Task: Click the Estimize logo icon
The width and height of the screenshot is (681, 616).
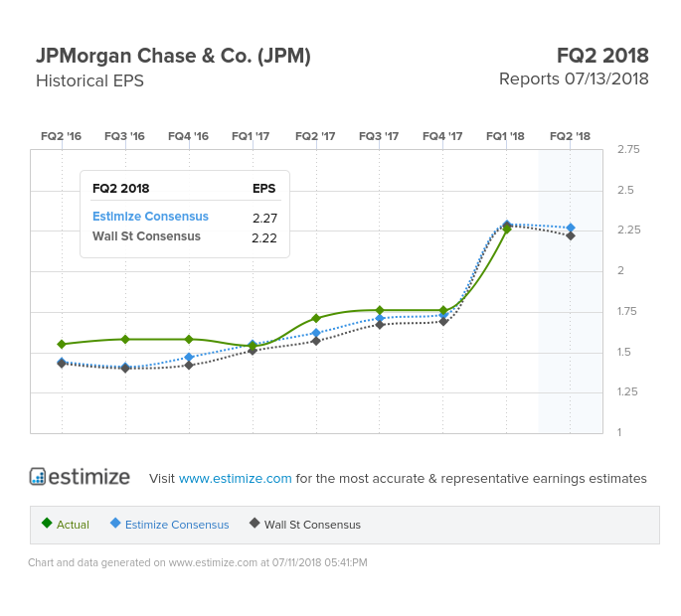Action: pos(38,476)
